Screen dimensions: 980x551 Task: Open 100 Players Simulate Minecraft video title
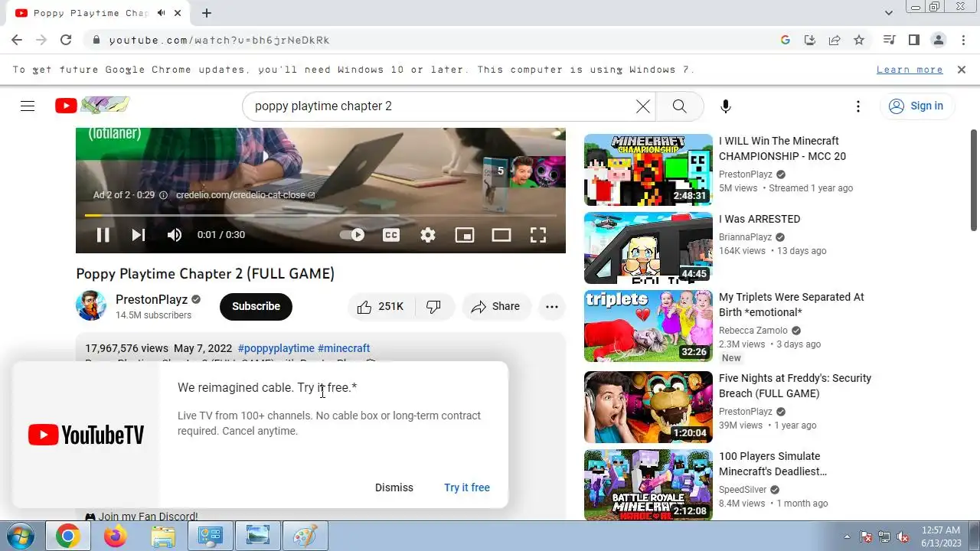click(x=773, y=464)
